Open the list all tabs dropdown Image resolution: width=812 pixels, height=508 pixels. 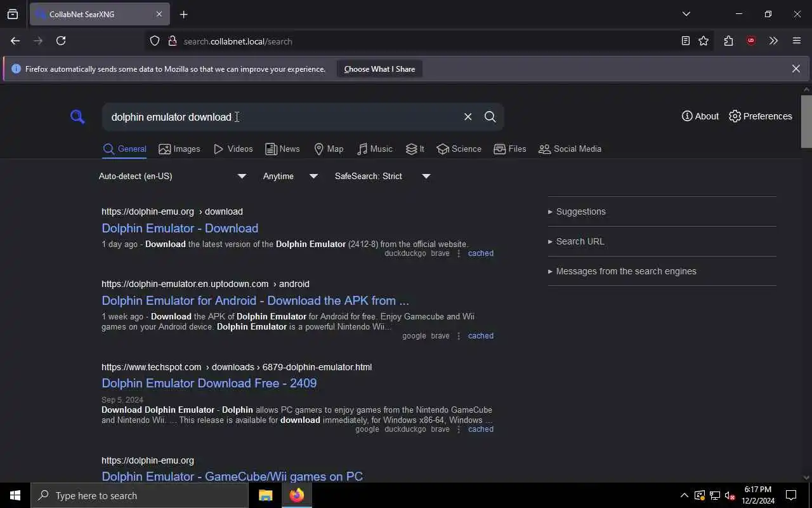(686, 14)
